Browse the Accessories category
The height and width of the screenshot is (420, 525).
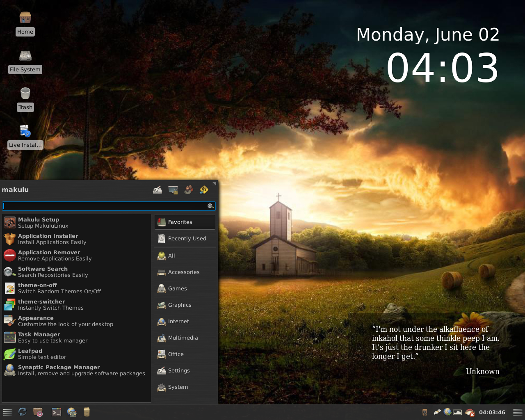pos(185,272)
